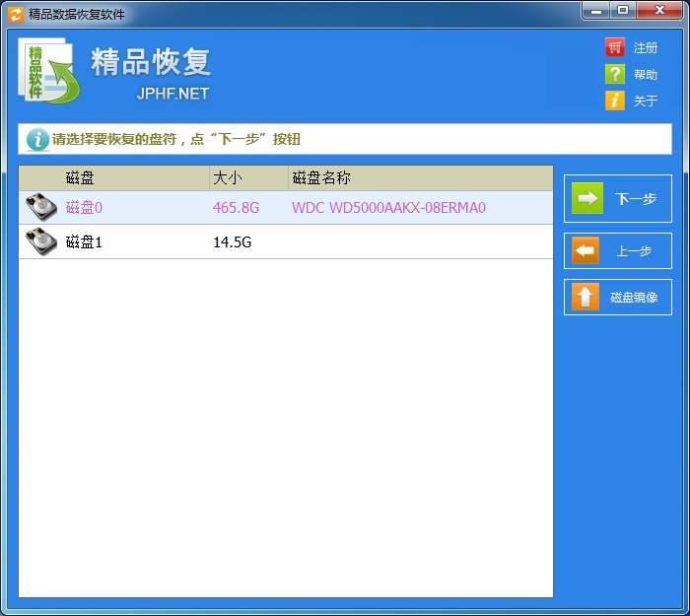Open 注册 registration link
This screenshot has width=690, height=616.
[646, 47]
